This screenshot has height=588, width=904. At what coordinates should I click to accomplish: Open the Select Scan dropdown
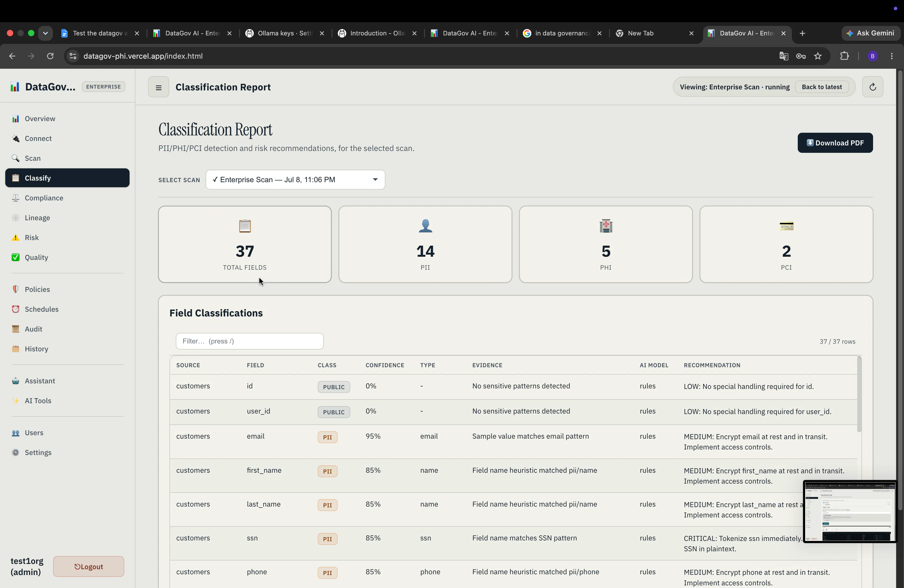[x=295, y=180]
